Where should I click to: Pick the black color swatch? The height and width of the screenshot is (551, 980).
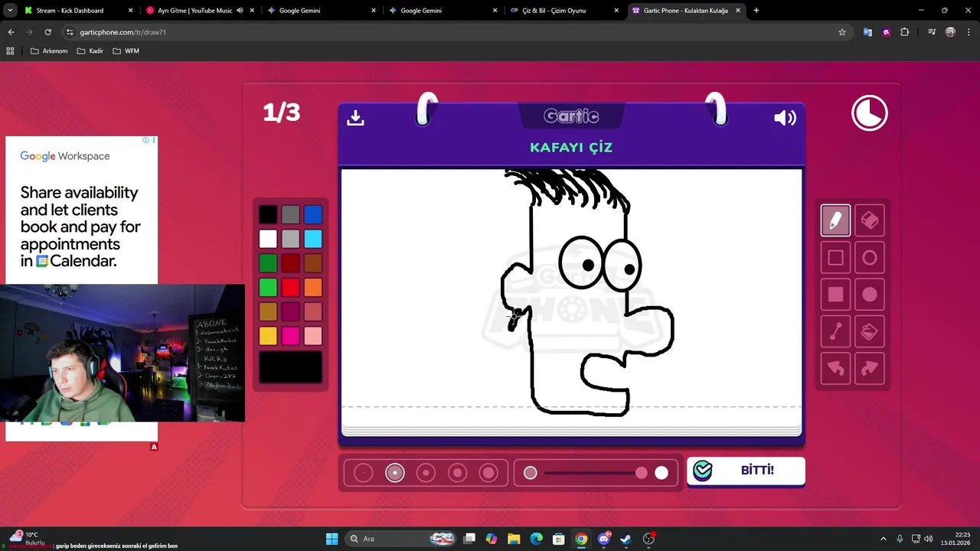(x=268, y=215)
